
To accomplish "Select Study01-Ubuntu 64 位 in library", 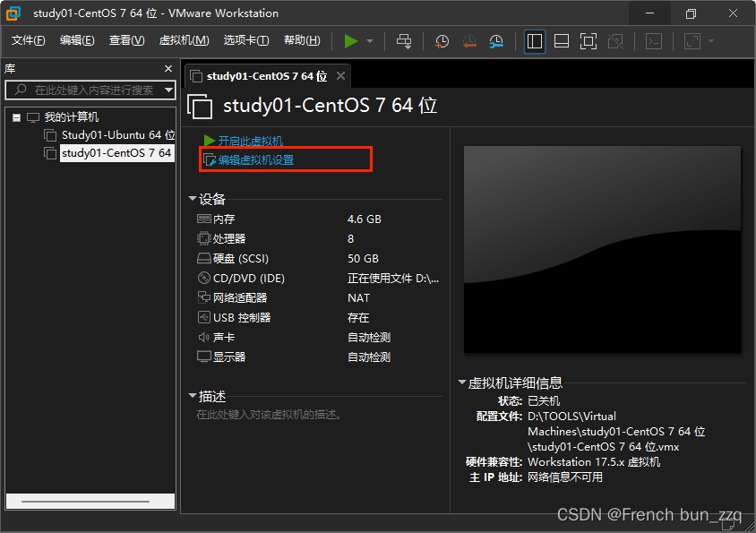I will coord(118,135).
